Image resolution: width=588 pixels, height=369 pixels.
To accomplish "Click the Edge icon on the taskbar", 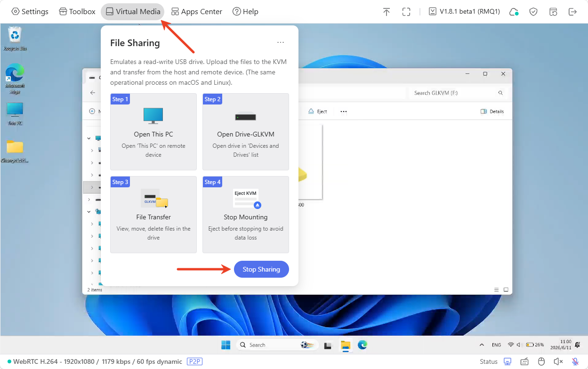I will pos(362,345).
